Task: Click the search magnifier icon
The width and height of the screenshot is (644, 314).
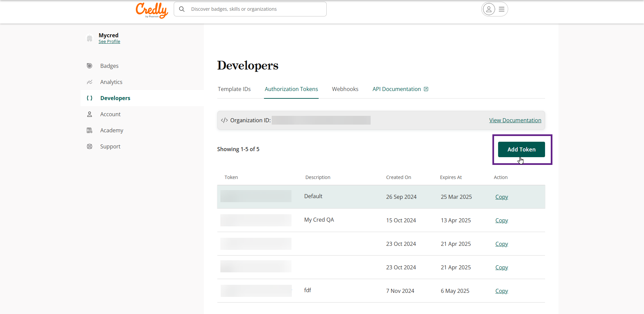Action: [182, 9]
